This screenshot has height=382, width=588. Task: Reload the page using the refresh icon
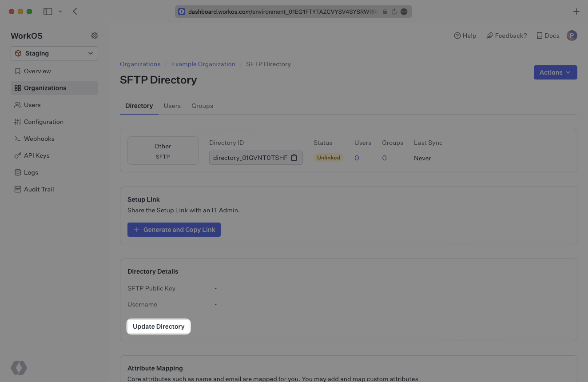pyautogui.click(x=394, y=12)
